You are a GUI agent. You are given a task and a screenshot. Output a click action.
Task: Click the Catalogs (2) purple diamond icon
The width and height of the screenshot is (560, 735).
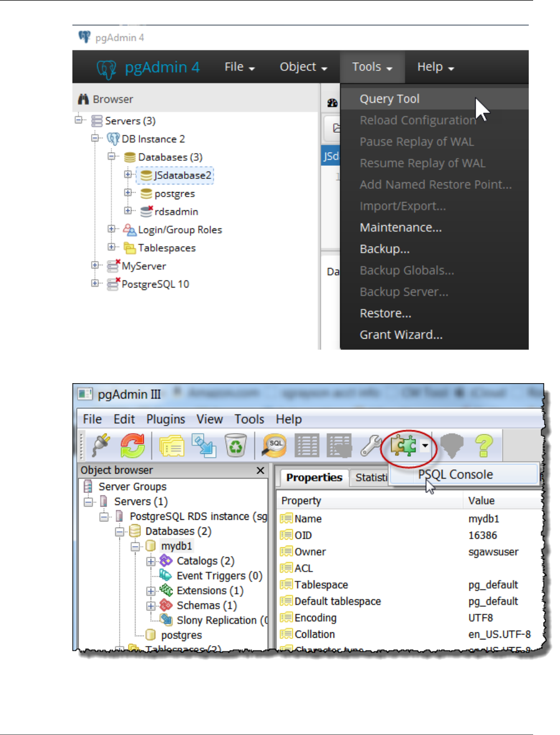coord(166,560)
